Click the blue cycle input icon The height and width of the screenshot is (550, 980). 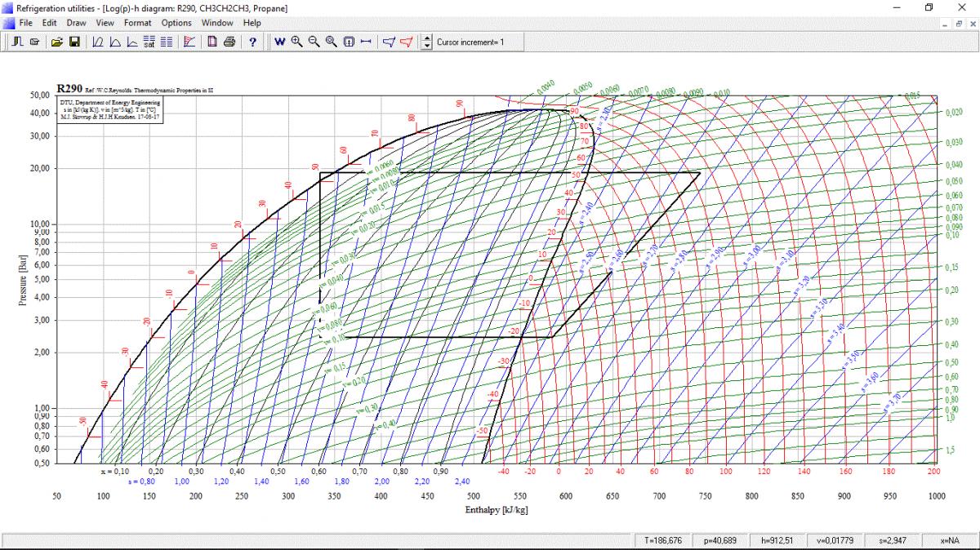[x=389, y=42]
